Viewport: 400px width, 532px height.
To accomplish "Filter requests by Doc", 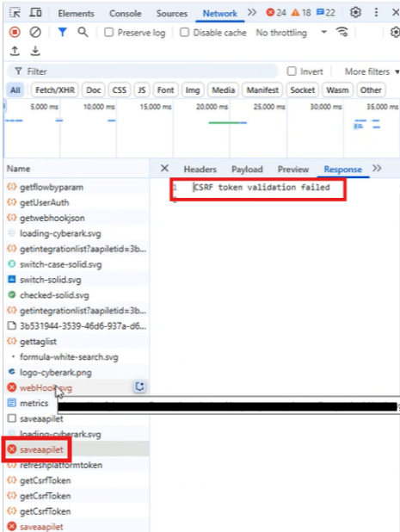I will (x=94, y=90).
